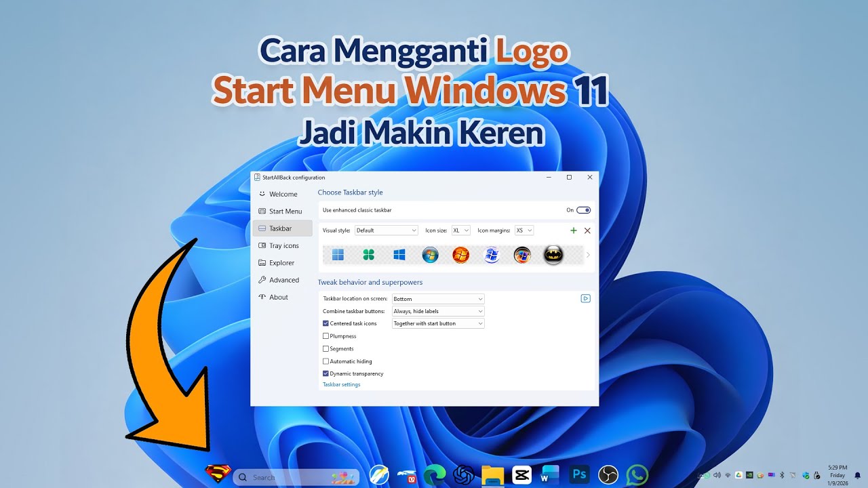Select the Taskbar section
Viewport: 868px width, 488px height.
click(282, 228)
